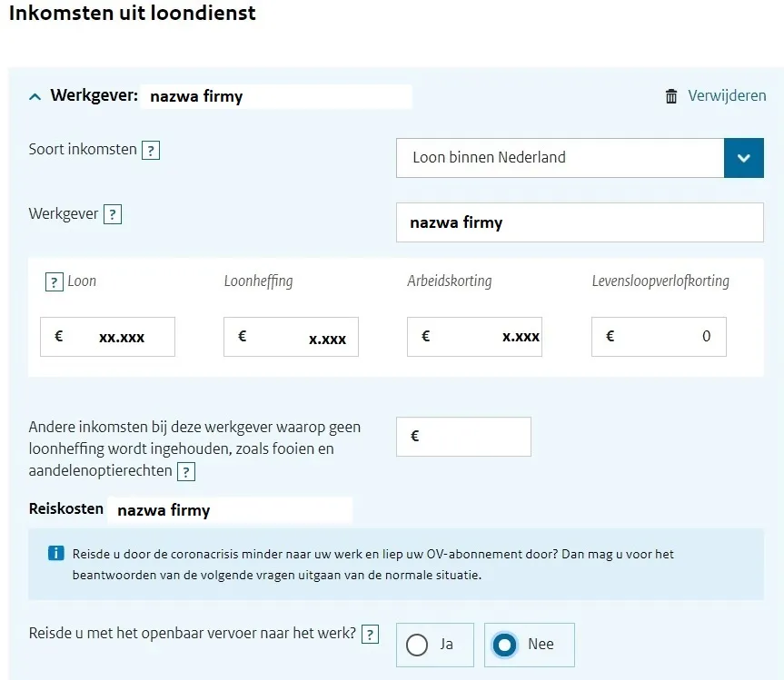Click the Levensloopverlofkorting amount field

[x=659, y=337]
